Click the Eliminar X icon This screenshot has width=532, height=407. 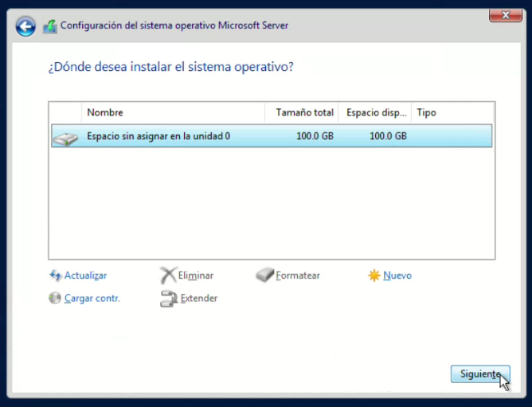[167, 276]
